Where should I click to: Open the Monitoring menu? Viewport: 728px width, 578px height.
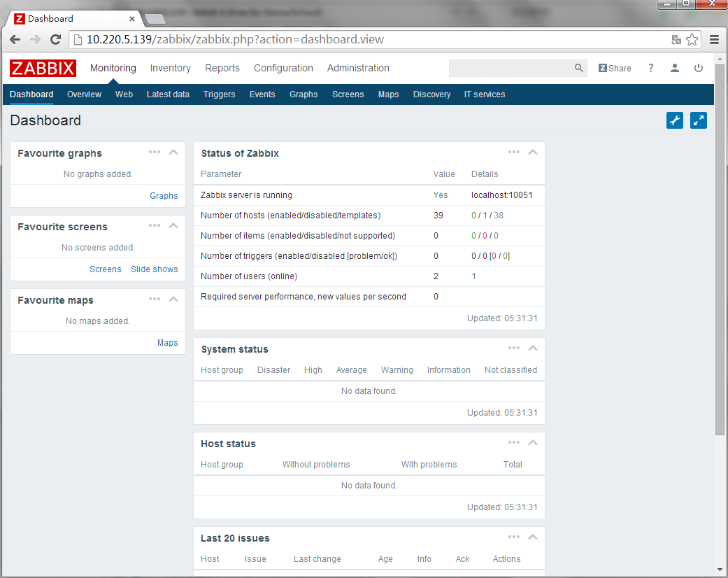point(113,69)
